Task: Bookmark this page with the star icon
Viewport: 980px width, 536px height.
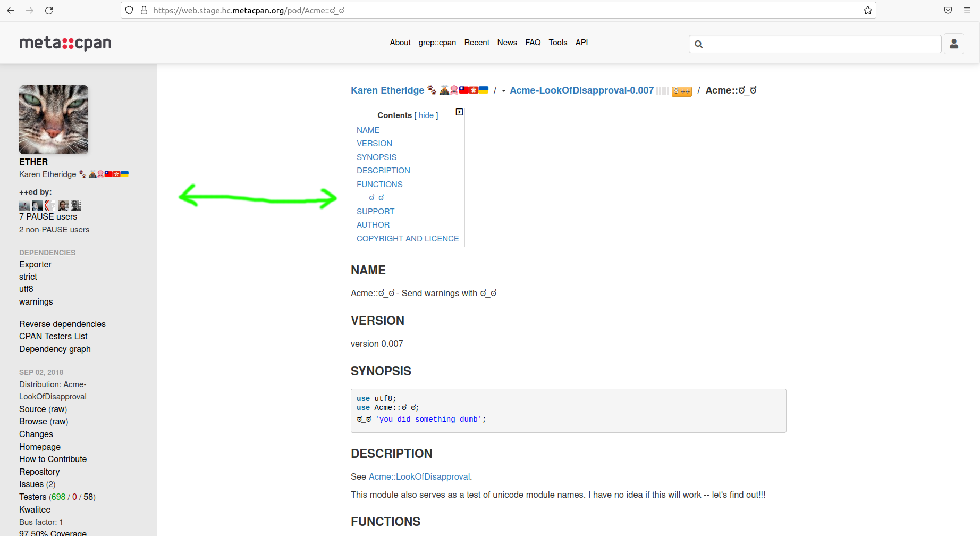Action: (x=868, y=10)
